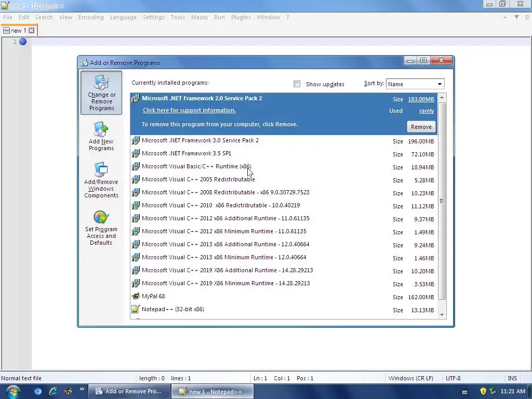Click the keyboard icon in system tray

(x=465, y=392)
